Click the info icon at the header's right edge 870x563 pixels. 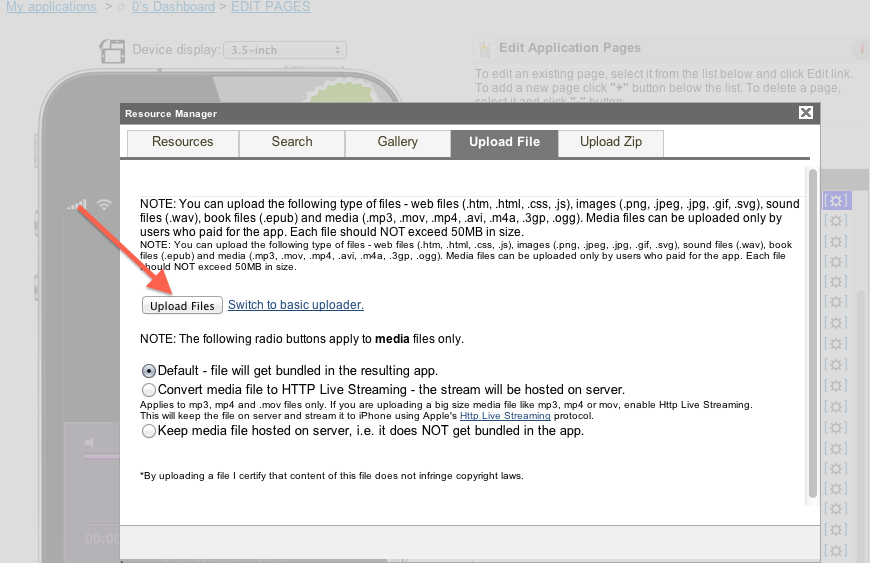click(x=862, y=49)
